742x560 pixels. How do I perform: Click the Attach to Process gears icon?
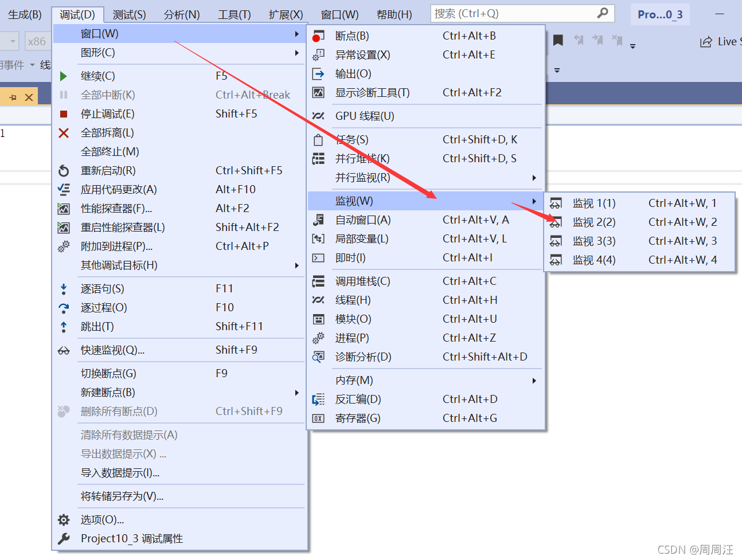click(x=64, y=246)
